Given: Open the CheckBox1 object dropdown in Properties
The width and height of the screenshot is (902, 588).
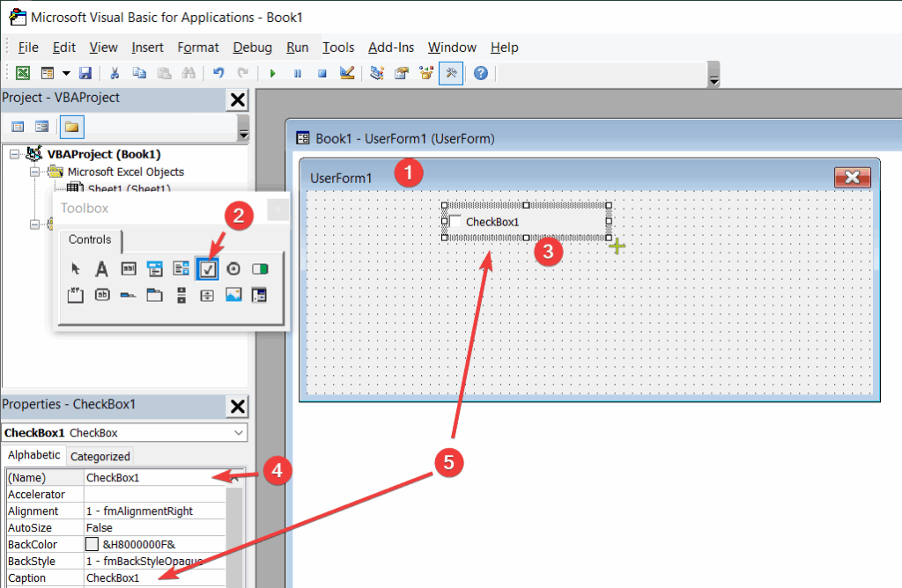Looking at the screenshot, I should [x=239, y=433].
